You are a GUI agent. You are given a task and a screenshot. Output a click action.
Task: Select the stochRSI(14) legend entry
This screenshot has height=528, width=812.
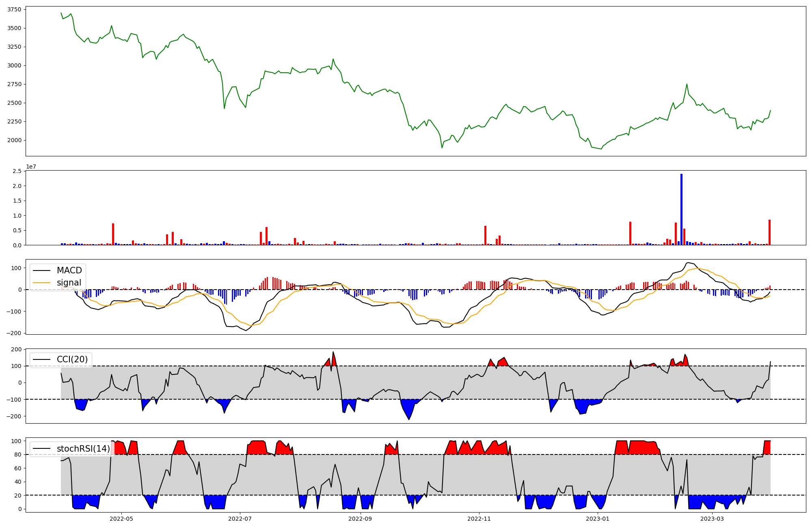(x=83, y=449)
